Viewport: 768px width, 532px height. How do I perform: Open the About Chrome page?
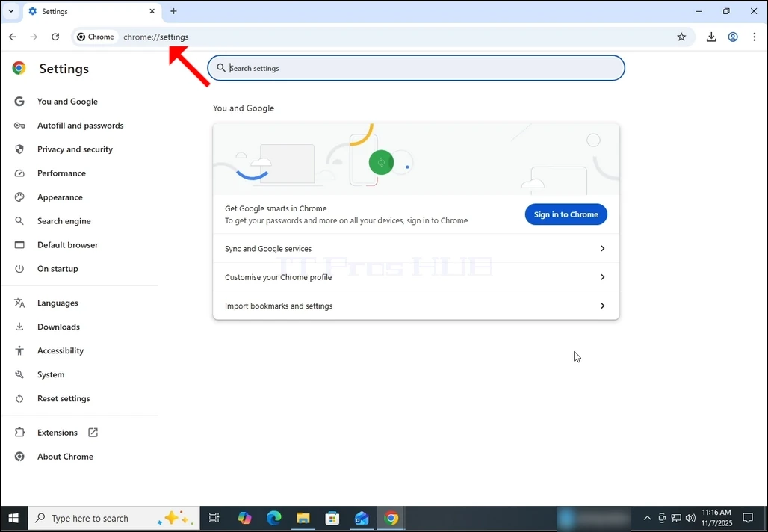pos(65,457)
